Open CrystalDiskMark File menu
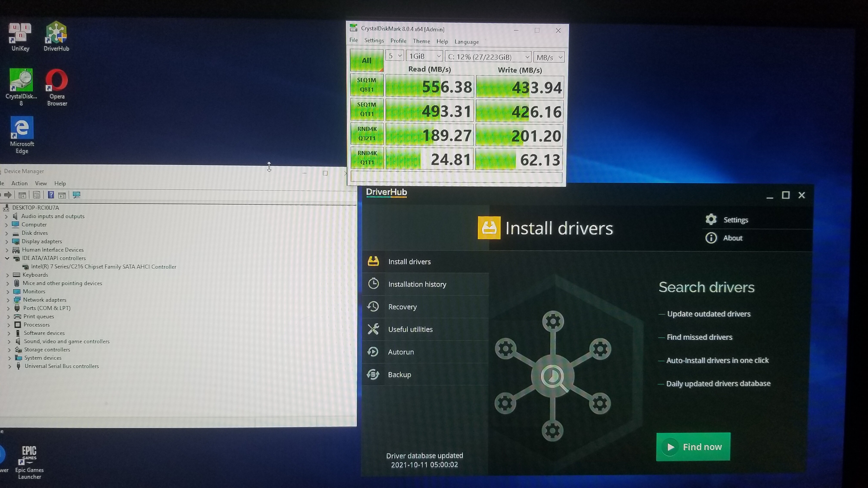Image resolution: width=868 pixels, height=488 pixels. coord(353,40)
